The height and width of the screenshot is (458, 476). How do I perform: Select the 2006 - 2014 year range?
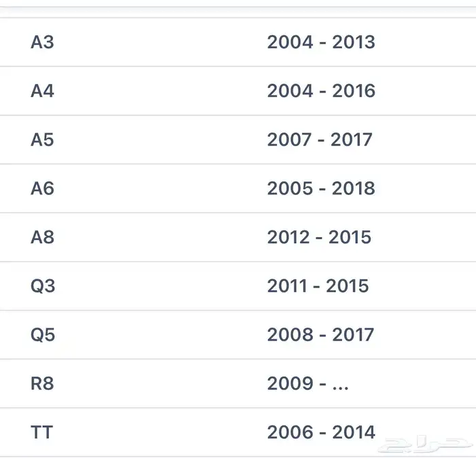(321, 432)
